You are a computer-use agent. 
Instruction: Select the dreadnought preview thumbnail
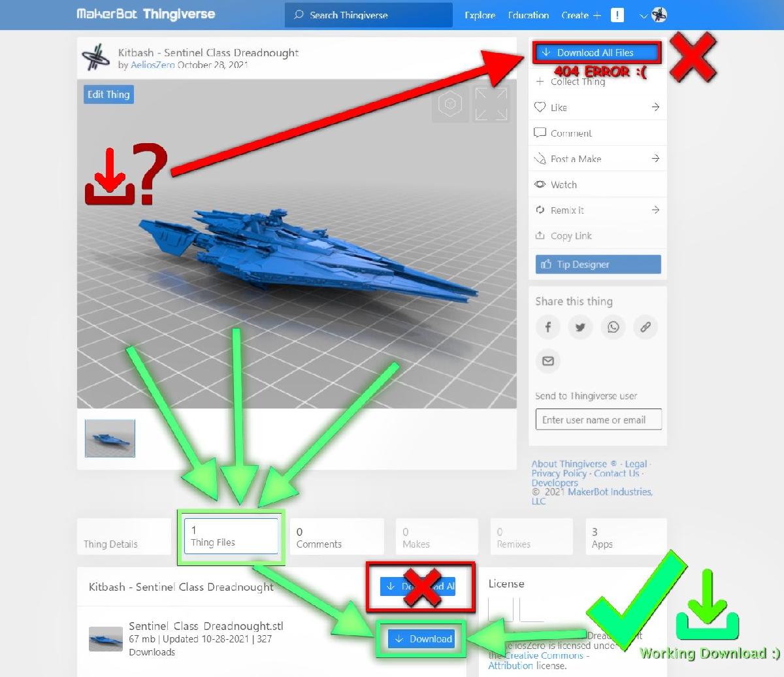pyautogui.click(x=109, y=438)
